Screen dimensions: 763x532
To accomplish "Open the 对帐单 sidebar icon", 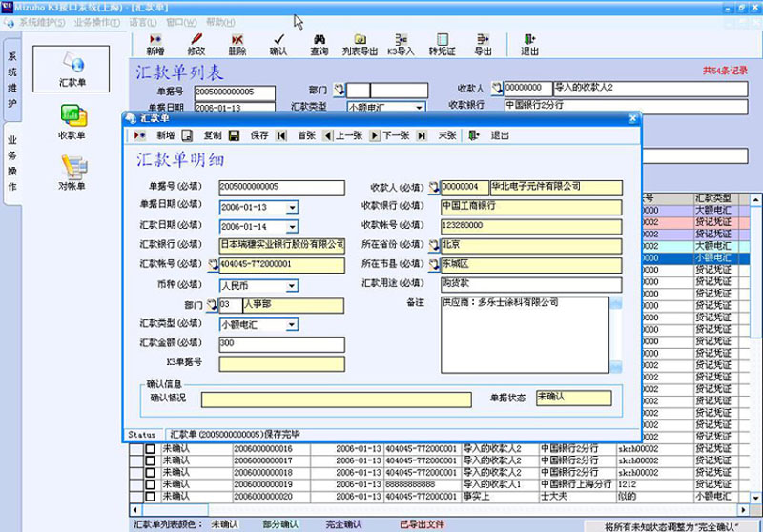I will [x=72, y=173].
